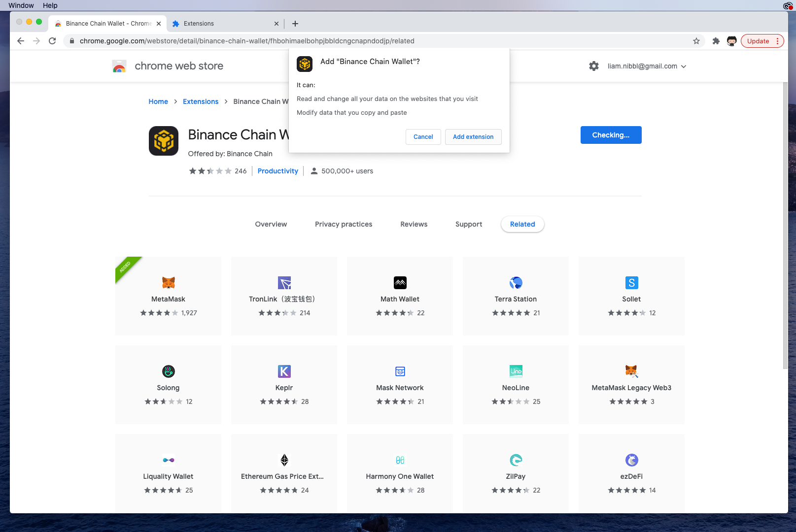Click the ZilPay card title
Viewport: 796px width, 532px height.
516,476
